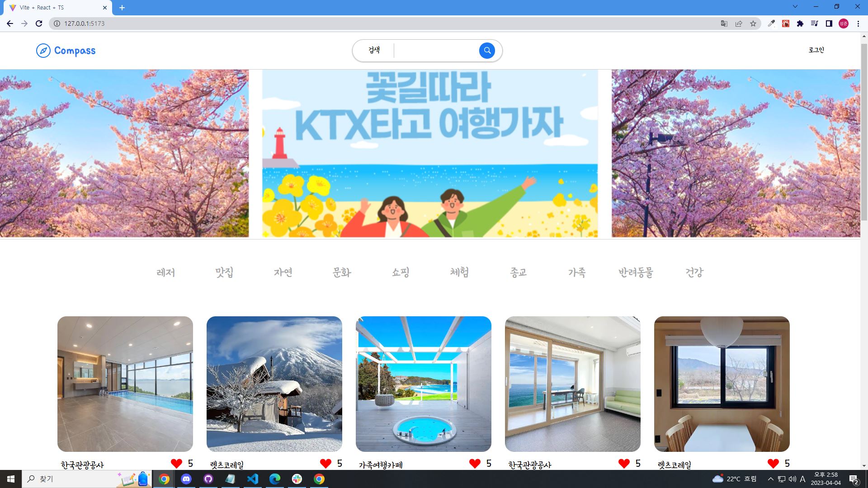Open Discord from the taskbar
868x488 pixels.
point(186,479)
